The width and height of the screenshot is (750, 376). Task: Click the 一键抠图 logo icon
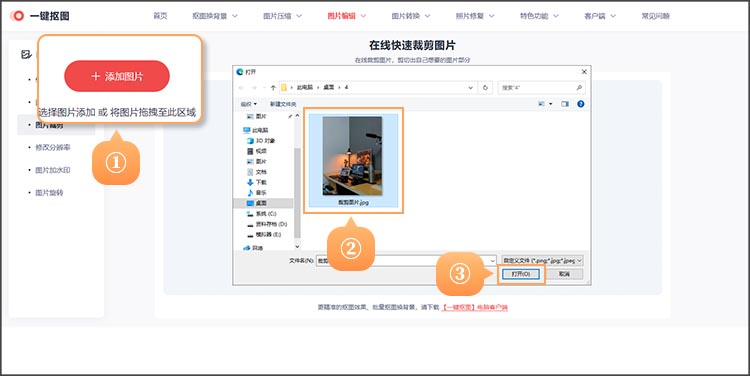tap(17, 16)
